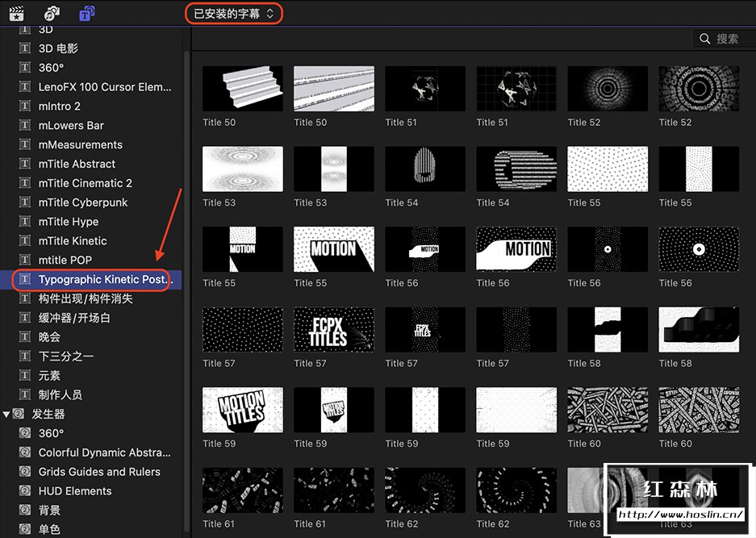Select the Title 58 wide wavy thumbnail

(x=699, y=330)
